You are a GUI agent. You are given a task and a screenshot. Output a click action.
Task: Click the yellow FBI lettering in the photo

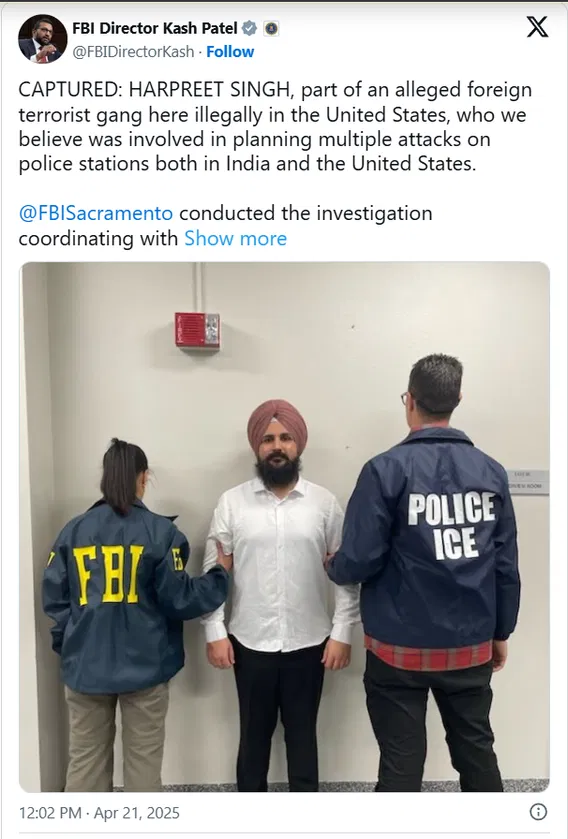pos(108,574)
